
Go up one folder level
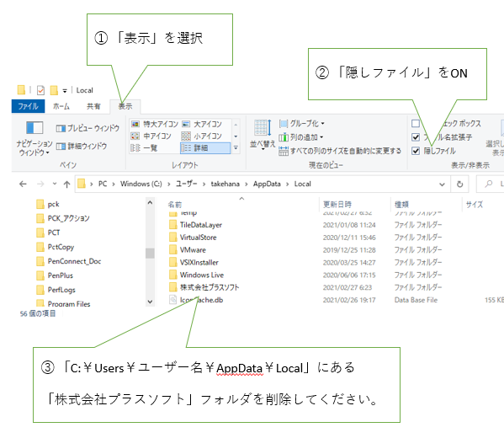coord(66,184)
